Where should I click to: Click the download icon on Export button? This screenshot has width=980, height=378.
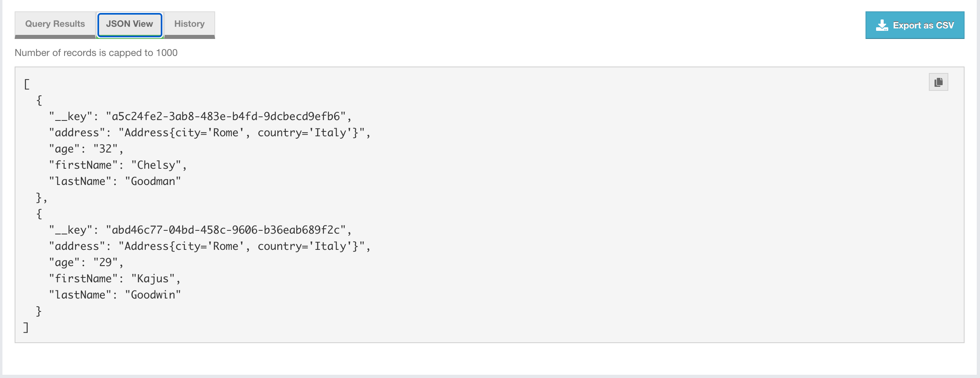(x=882, y=26)
